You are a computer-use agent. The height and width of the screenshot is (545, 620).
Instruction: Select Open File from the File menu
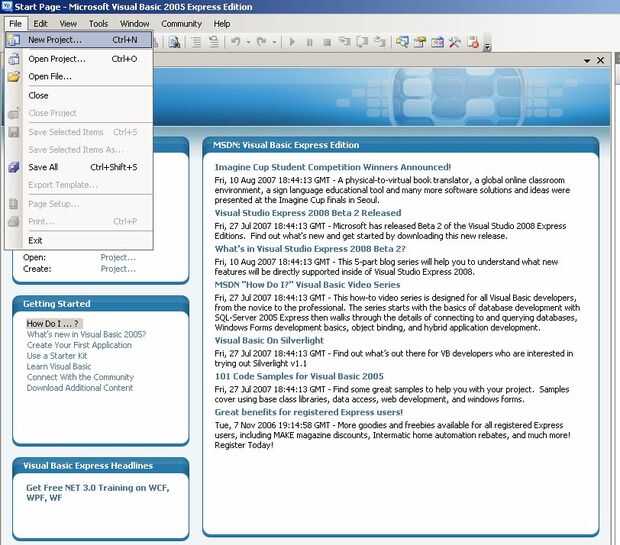[78, 76]
